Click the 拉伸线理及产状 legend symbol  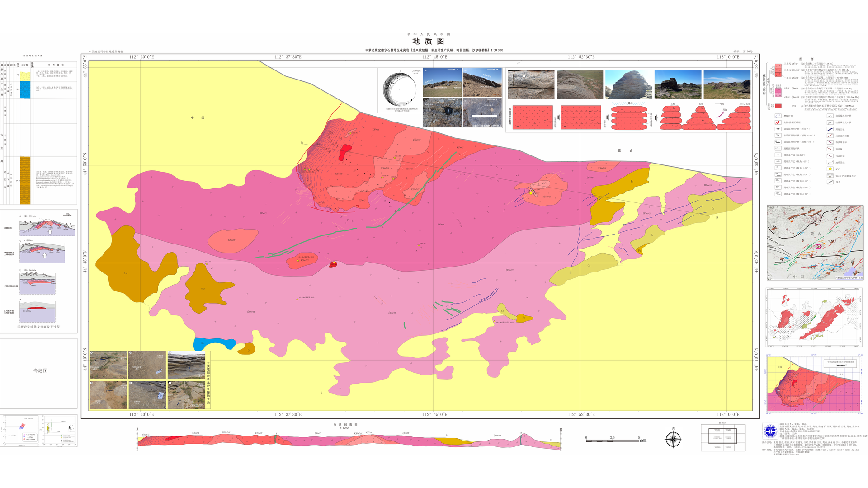pos(830,122)
